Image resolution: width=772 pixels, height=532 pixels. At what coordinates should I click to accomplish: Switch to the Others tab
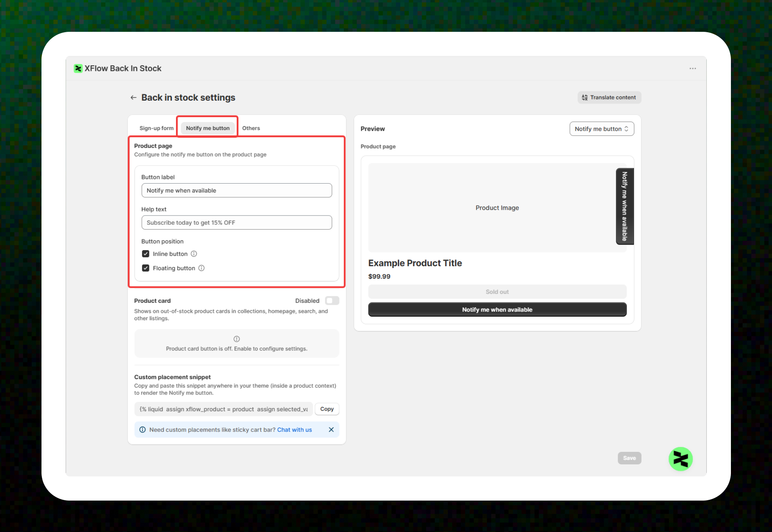coord(251,128)
